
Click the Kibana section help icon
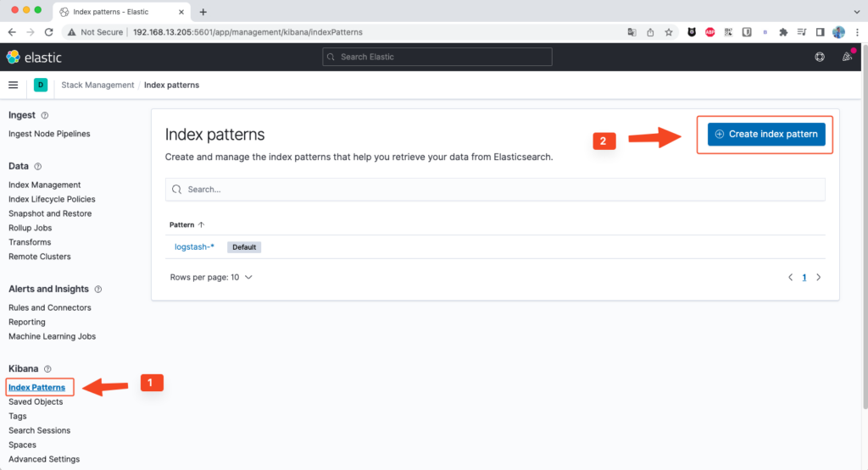tap(47, 369)
